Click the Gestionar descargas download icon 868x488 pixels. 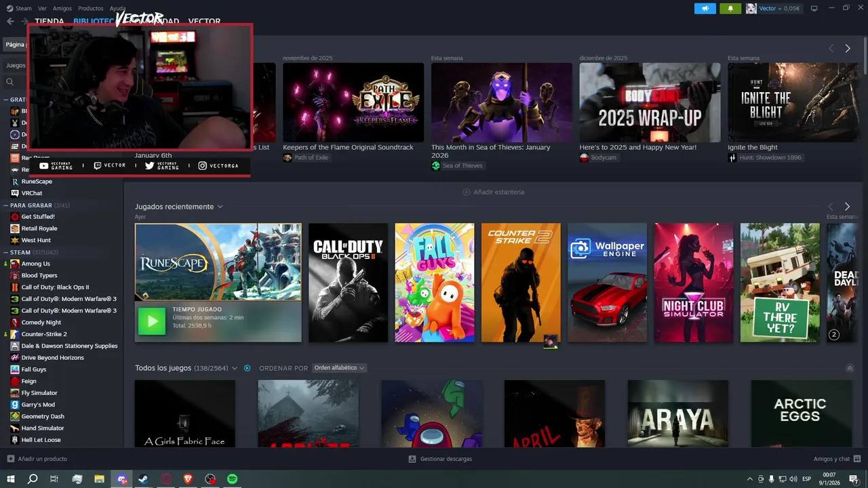tap(412, 459)
